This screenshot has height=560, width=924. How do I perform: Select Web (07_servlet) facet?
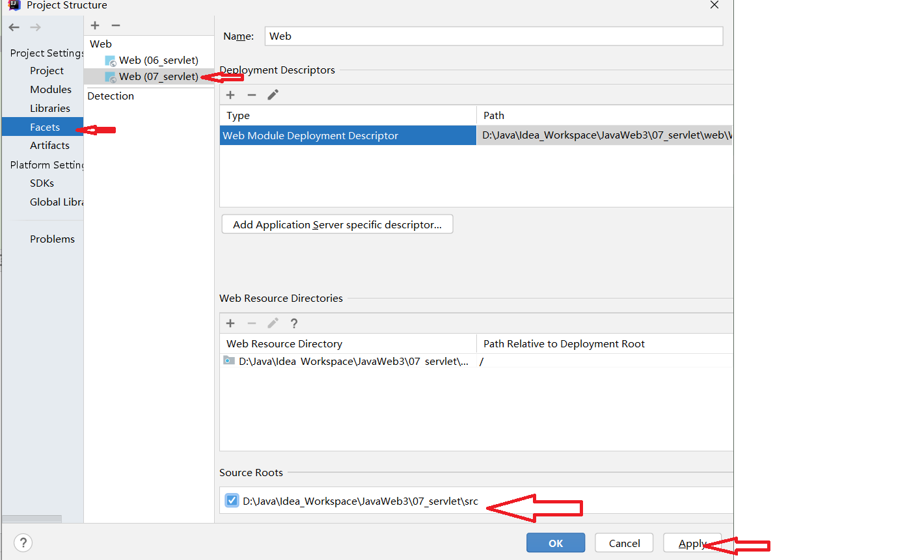[x=159, y=77]
